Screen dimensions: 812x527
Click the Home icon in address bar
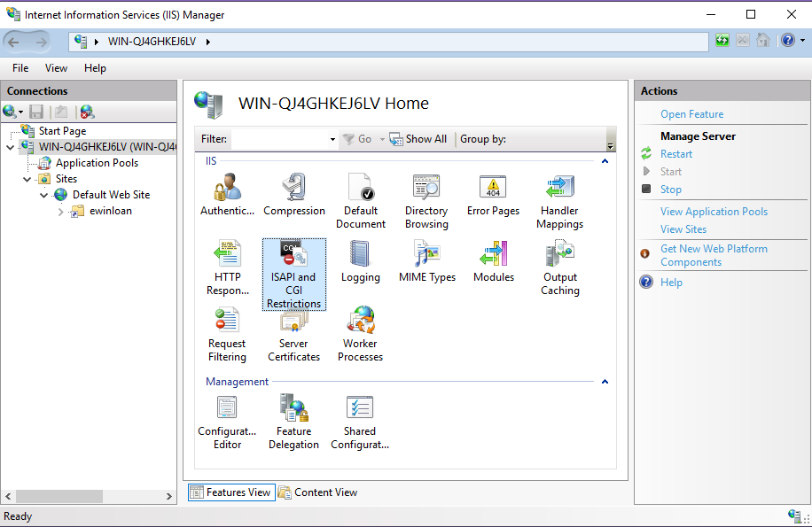point(763,41)
